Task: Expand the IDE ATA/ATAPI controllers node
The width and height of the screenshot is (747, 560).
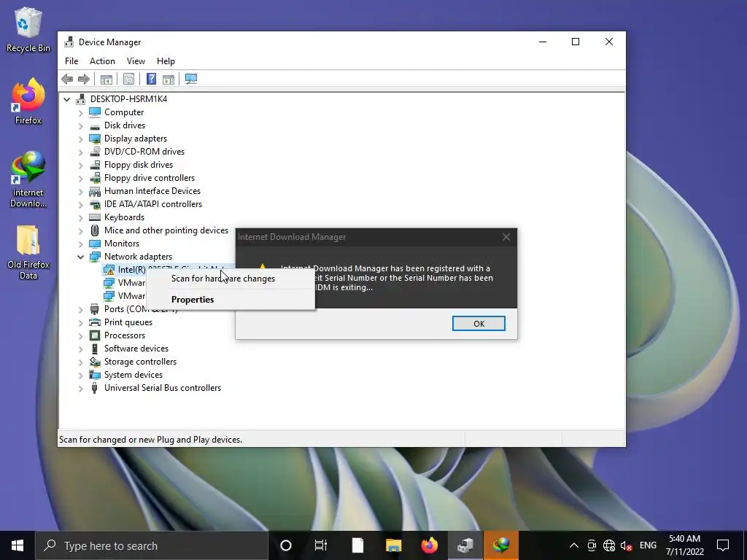Action: (80, 204)
